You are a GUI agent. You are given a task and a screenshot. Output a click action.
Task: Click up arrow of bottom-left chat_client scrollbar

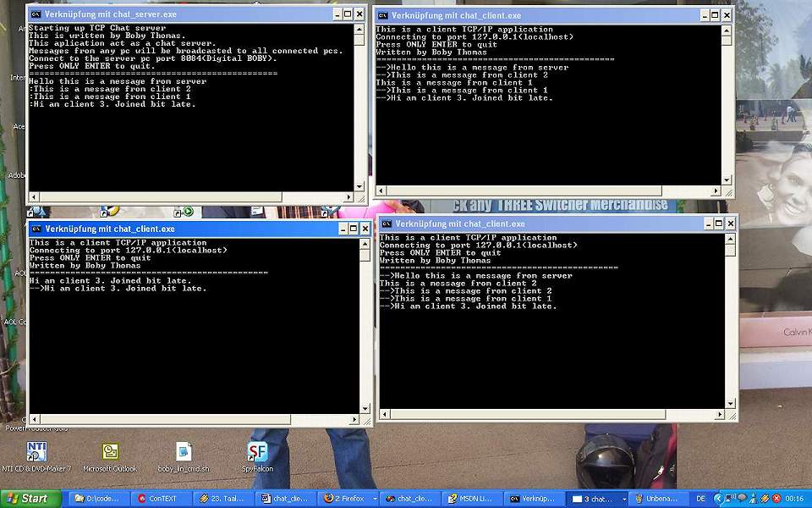tap(365, 244)
